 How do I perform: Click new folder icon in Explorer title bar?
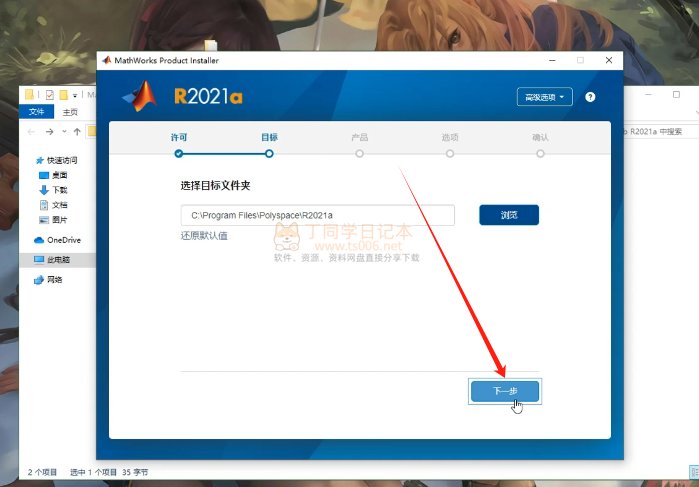pyautogui.click(x=63, y=95)
